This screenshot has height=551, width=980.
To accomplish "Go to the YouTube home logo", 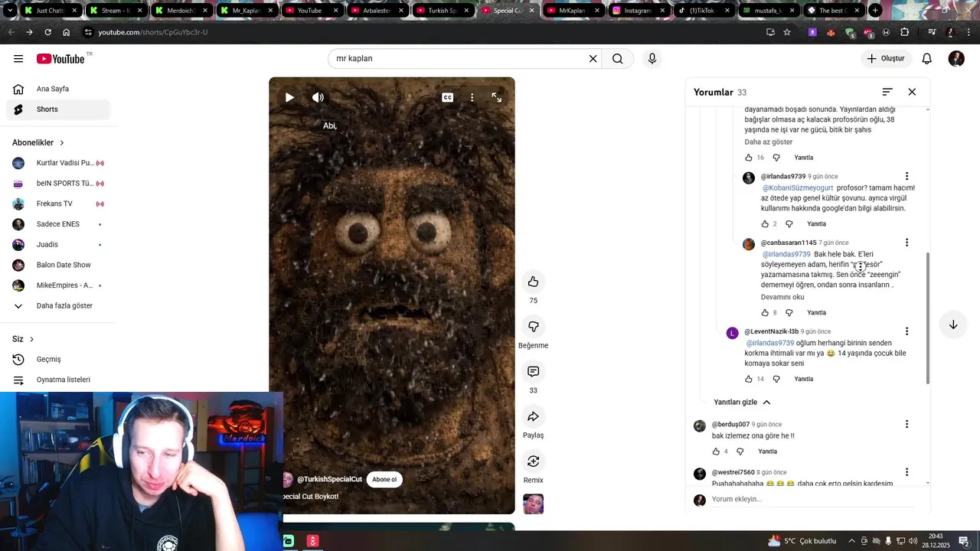I will (61, 59).
